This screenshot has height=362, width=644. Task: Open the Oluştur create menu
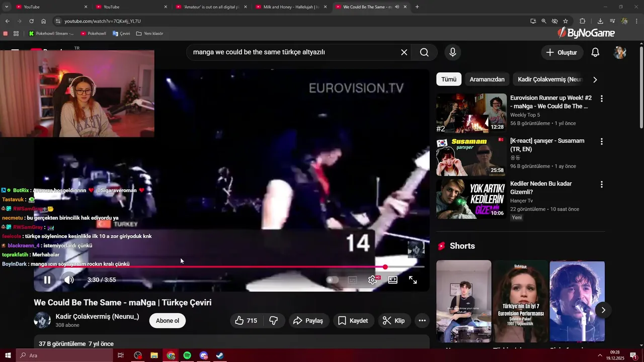(x=562, y=52)
